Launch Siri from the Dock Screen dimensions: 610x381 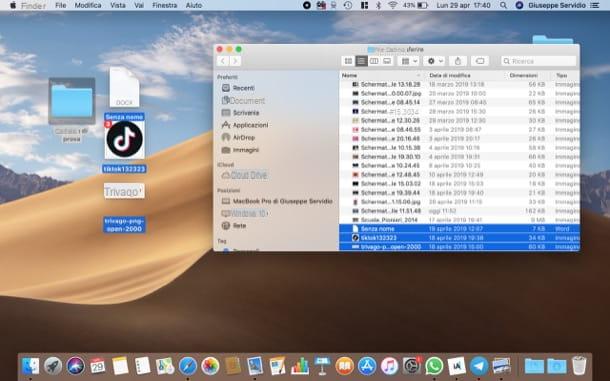coord(75,366)
